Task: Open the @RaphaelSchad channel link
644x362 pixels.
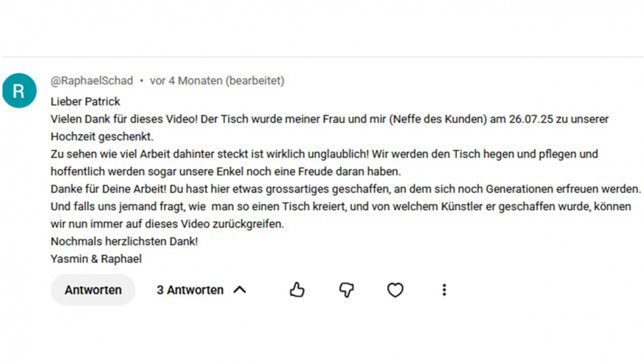Action: 92,81
